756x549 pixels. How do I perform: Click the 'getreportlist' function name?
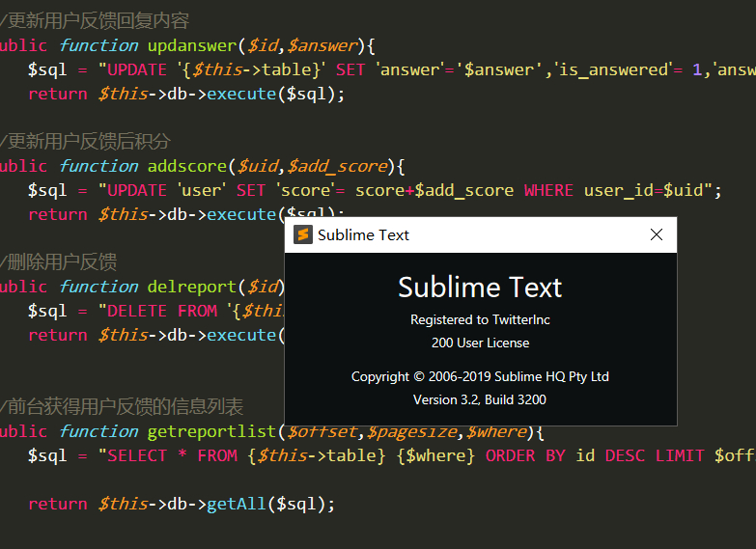point(211,431)
